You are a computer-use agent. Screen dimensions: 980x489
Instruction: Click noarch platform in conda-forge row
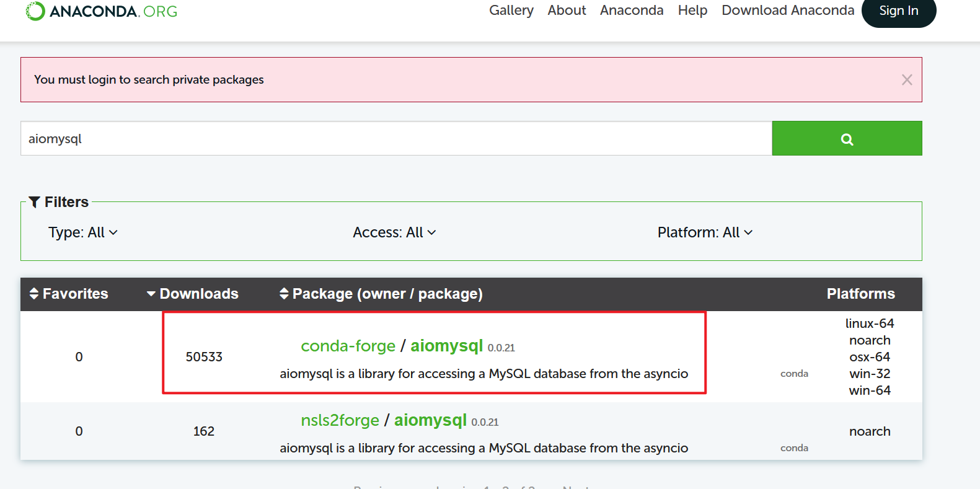click(870, 340)
